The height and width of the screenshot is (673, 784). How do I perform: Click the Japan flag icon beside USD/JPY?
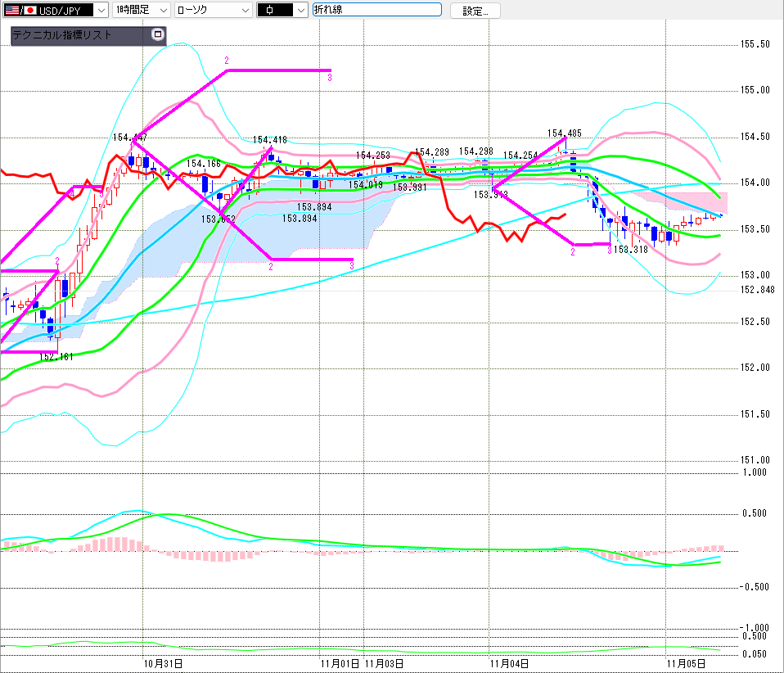click(x=29, y=11)
